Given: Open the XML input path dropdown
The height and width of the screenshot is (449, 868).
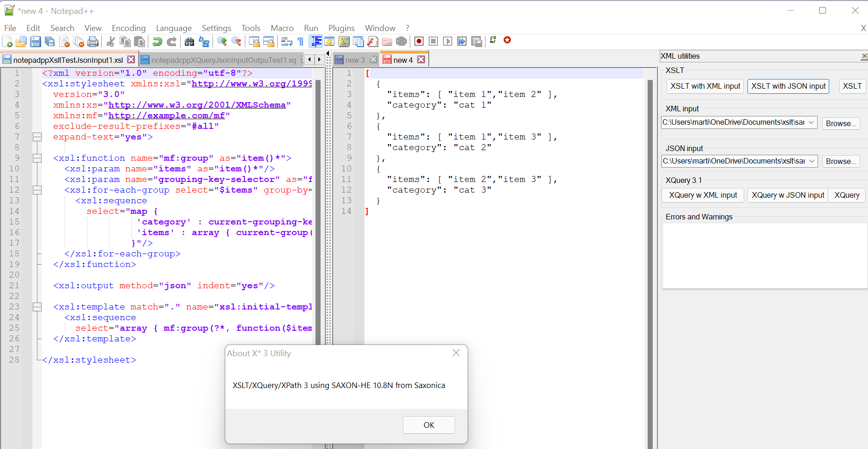Looking at the screenshot, I should click(x=812, y=122).
